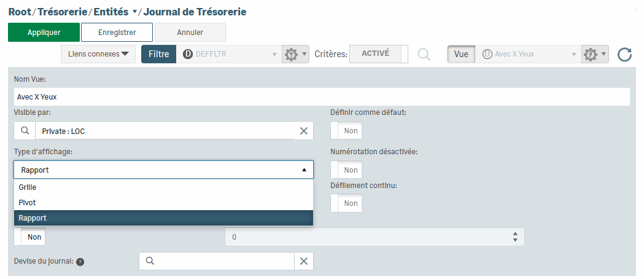Open the filter settings gear menu
Image resolution: width=644 pixels, height=279 pixels.
(294, 54)
